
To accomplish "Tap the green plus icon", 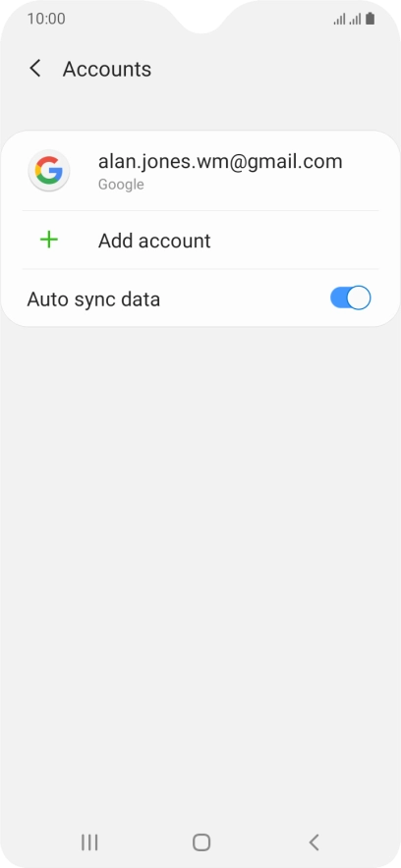I will (49, 240).
